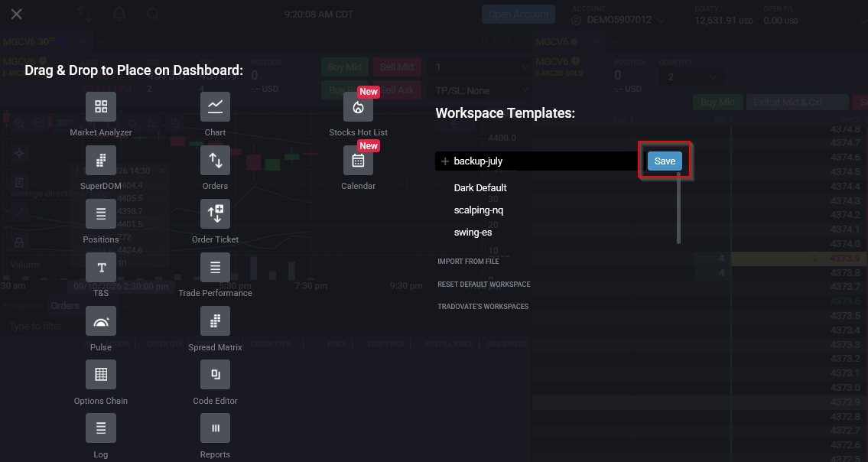Select the Reports module icon

point(216,428)
